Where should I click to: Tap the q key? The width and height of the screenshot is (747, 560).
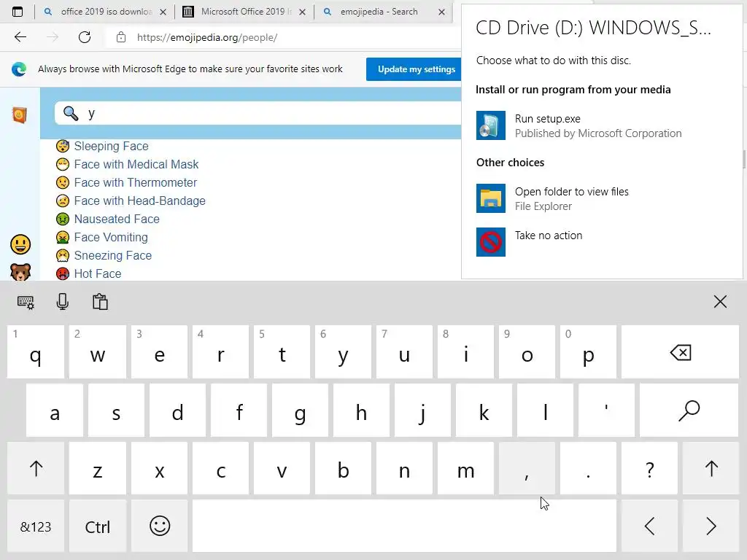coord(36,352)
